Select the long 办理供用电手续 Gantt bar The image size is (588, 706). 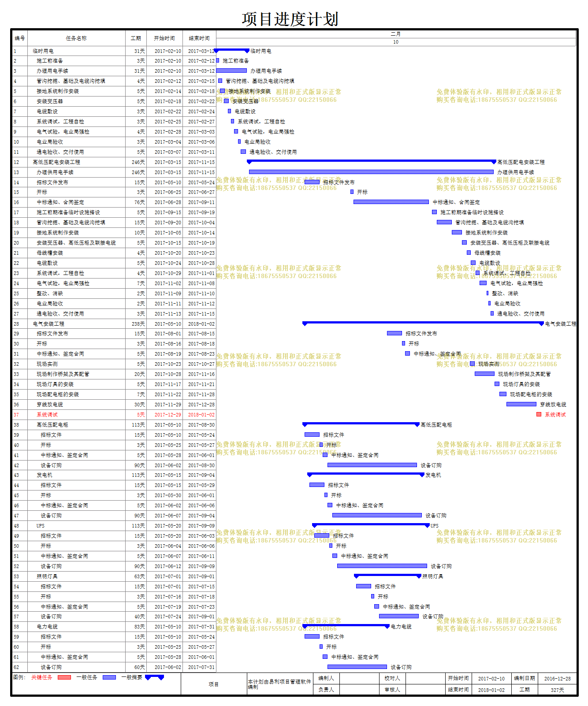coord(371,172)
